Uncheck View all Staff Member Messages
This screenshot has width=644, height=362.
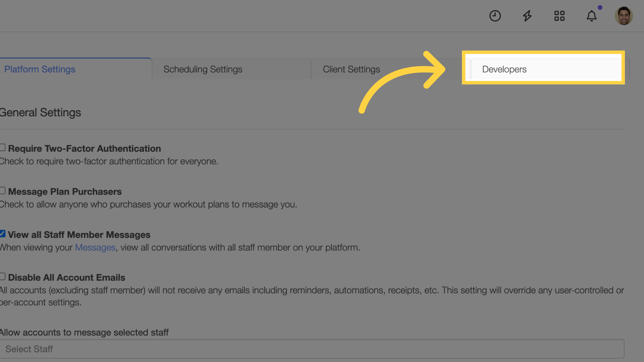pyautogui.click(x=2, y=234)
